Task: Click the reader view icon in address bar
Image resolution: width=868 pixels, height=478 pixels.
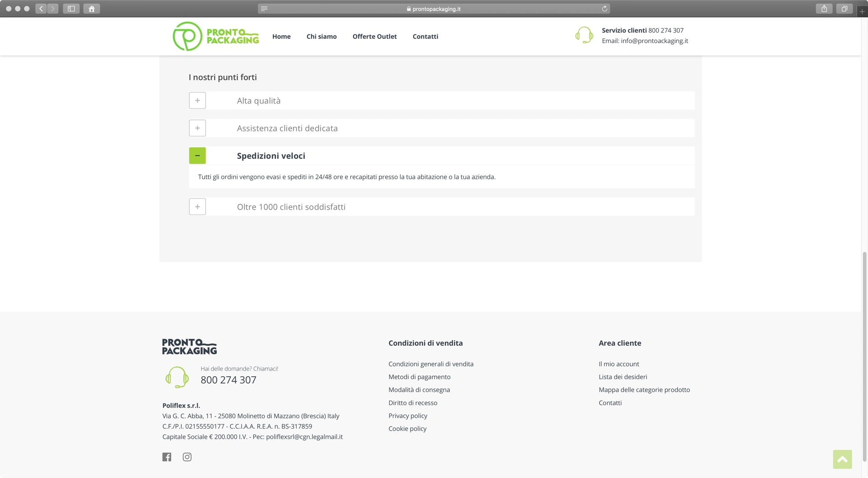Action: pos(264,9)
